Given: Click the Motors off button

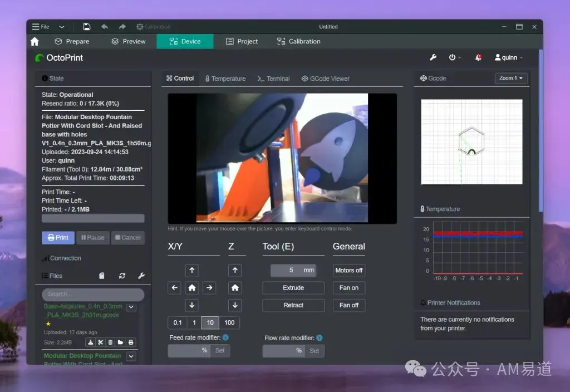Looking at the screenshot, I should [x=349, y=270].
